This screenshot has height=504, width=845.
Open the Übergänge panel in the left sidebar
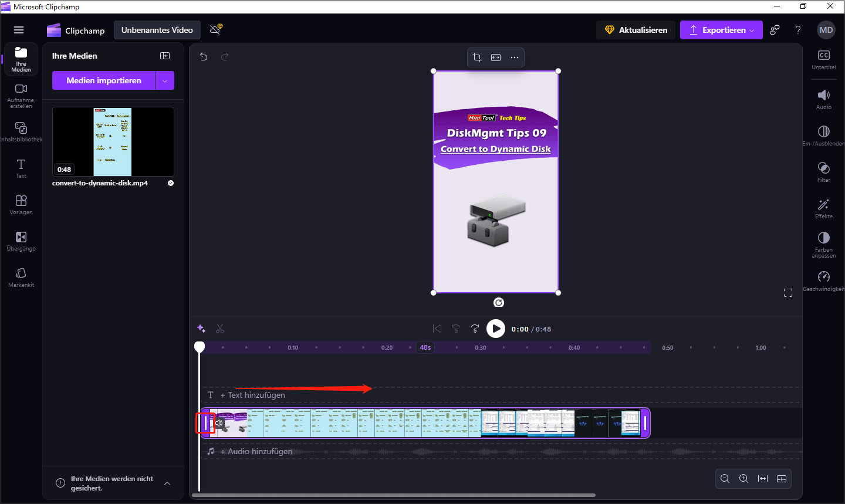tap(21, 240)
